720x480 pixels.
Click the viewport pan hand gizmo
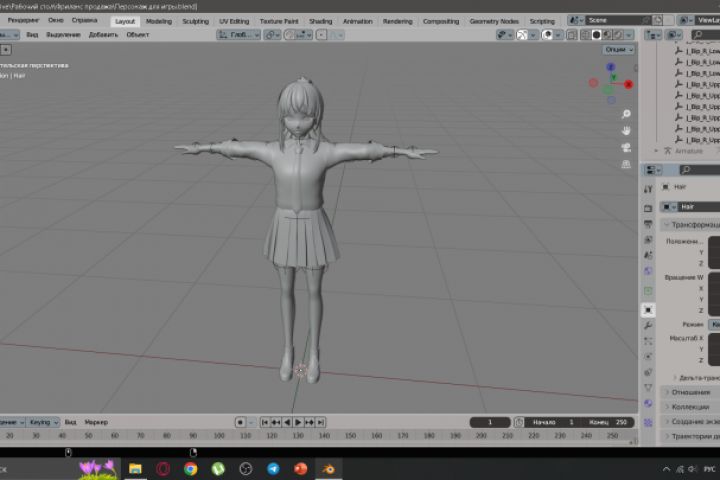[x=626, y=131]
